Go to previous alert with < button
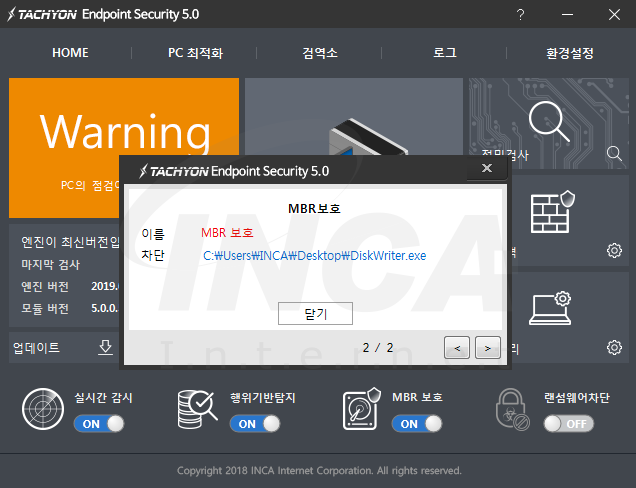The image size is (636, 488). (457, 348)
